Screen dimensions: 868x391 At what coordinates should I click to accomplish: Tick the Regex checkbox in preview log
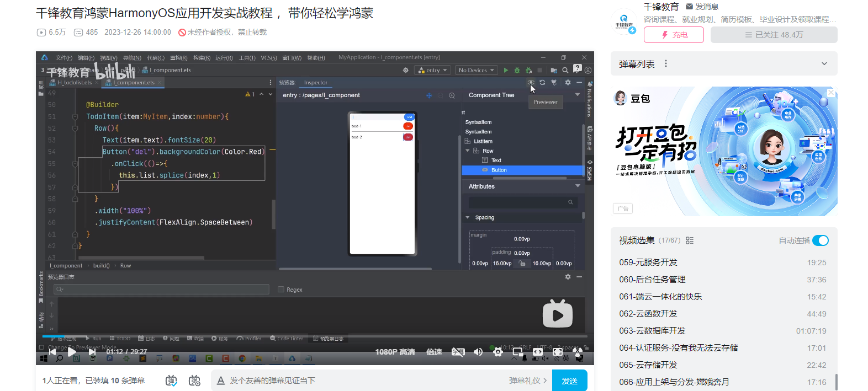point(281,289)
